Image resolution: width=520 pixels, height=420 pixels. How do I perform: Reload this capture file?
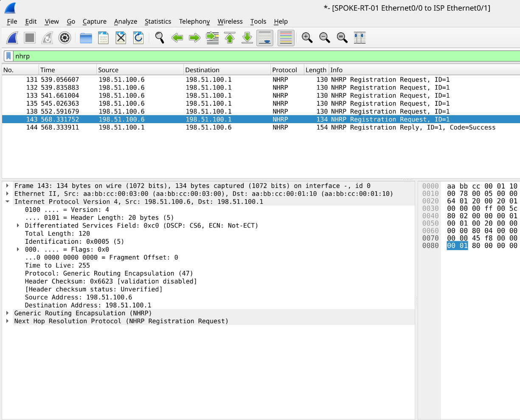(138, 38)
